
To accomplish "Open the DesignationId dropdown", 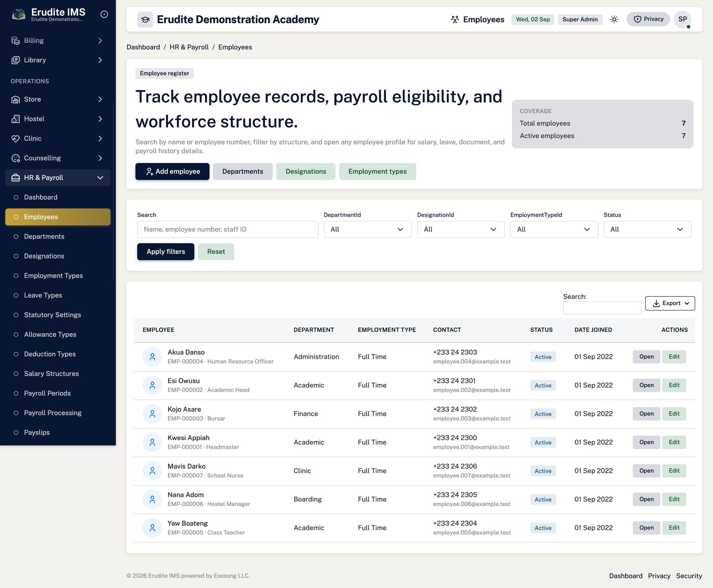I will [x=461, y=229].
